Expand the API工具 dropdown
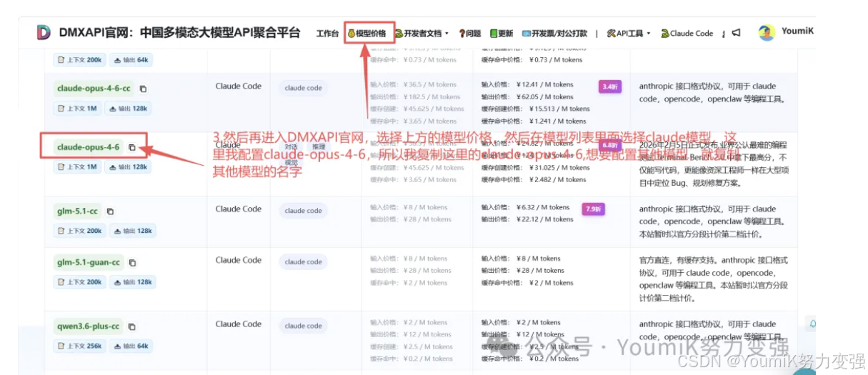This screenshot has height=375, width=868. point(629,34)
